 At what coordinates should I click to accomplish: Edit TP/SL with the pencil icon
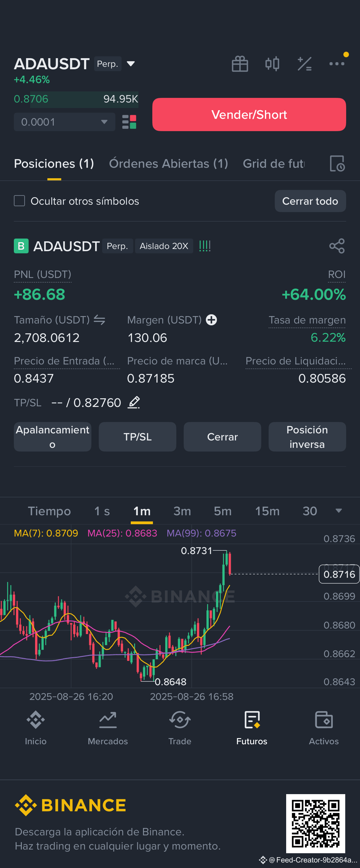134,402
